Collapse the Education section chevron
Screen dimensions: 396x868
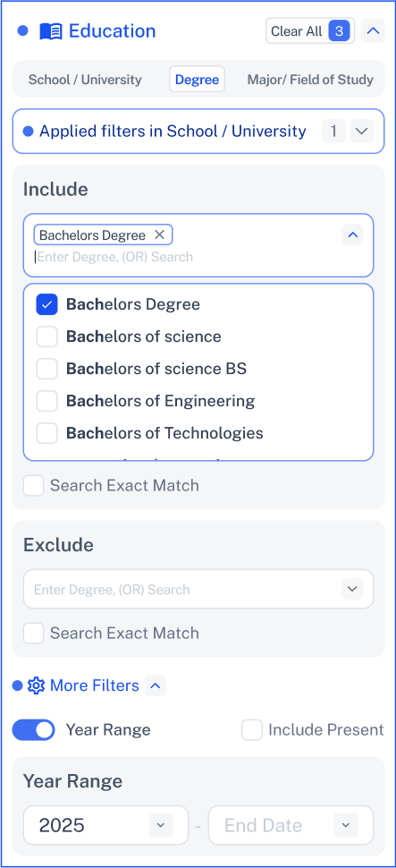click(373, 31)
